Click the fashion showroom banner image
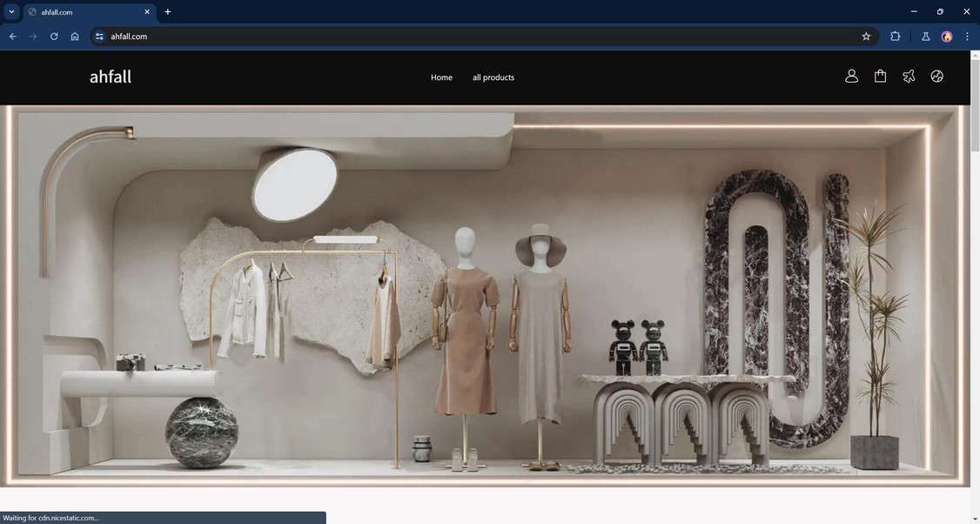Image resolution: width=980 pixels, height=524 pixels. [x=485, y=296]
